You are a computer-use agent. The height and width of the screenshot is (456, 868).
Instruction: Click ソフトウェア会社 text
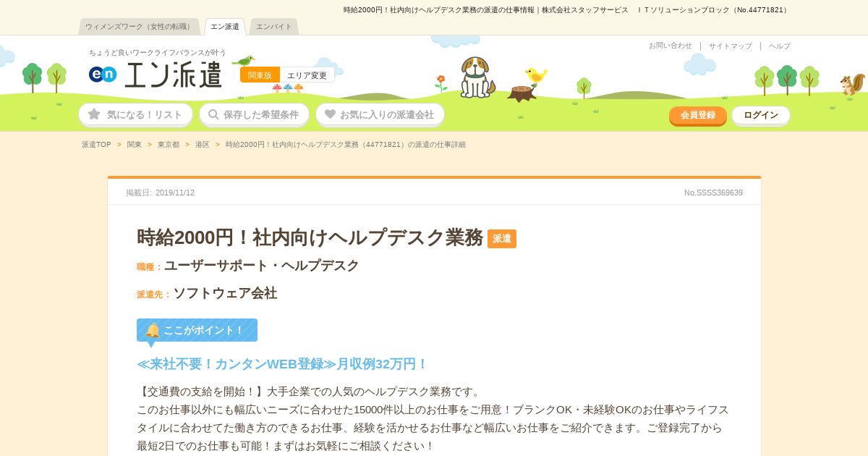tap(225, 293)
